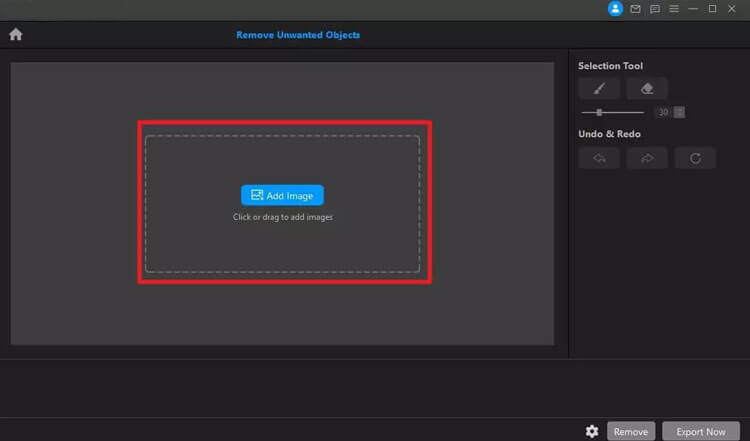This screenshot has height=441, width=750.
Task: Open the mail envelope icon
Action: point(635,9)
